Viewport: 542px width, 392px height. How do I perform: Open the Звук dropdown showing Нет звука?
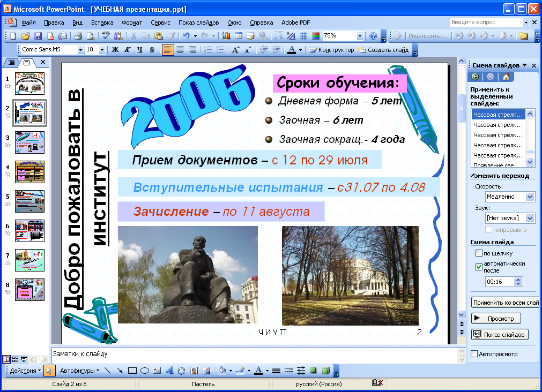click(x=530, y=218)
